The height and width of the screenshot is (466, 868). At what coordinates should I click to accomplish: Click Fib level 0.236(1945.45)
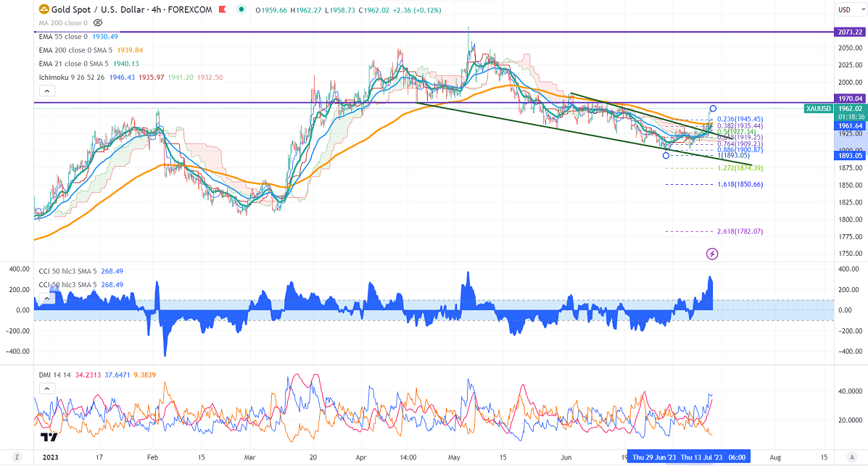740,119
